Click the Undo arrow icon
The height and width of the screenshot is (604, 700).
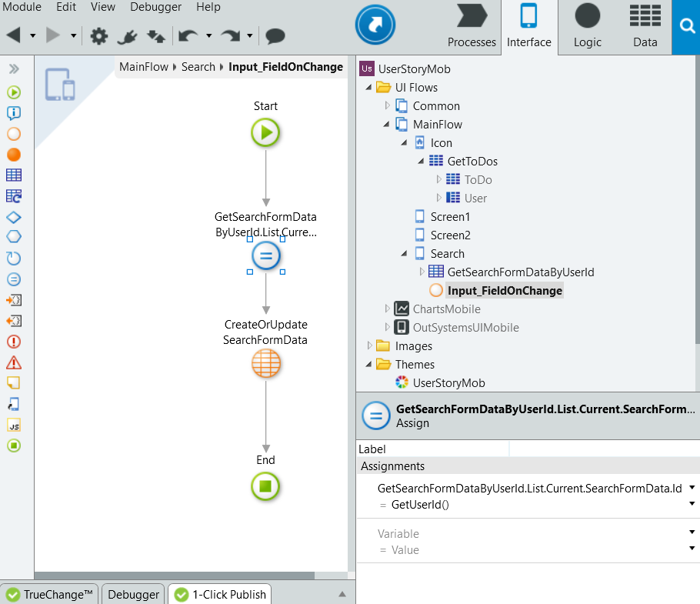(189, 36)
